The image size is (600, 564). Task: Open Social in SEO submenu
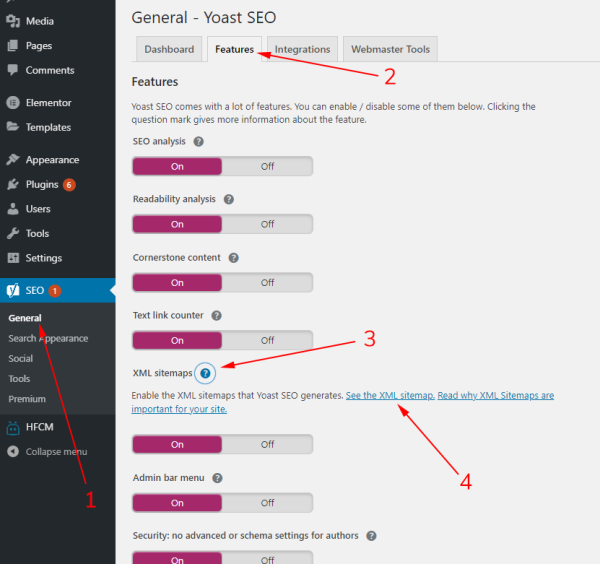tap(21, 359)
